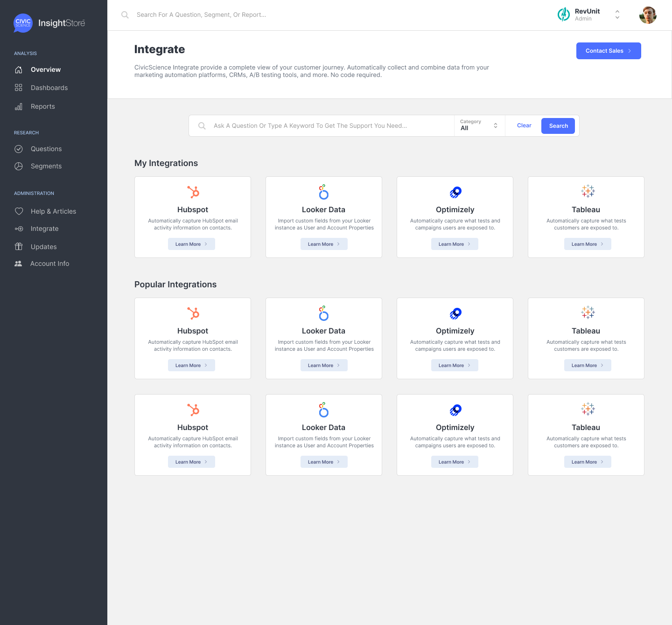Click Tableau logo in first Popular Integrations row

pos(588,312)
